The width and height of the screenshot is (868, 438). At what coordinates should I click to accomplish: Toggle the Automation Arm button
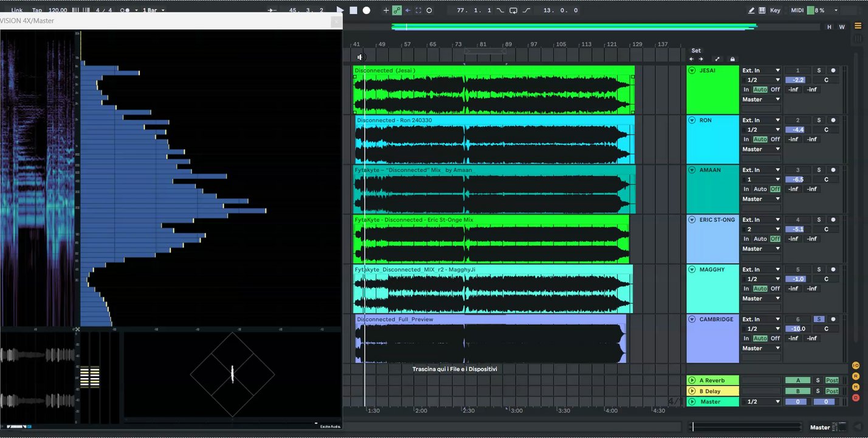[397, 10]
